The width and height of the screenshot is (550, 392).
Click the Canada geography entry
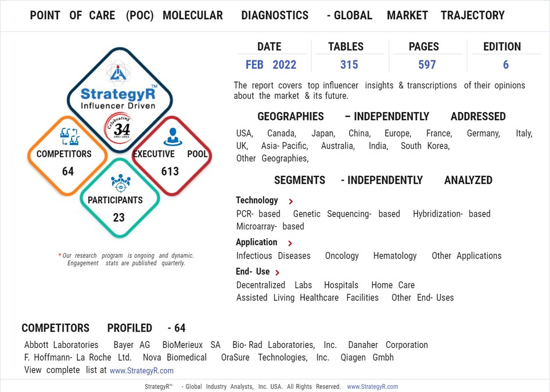[x=282, y=134]
